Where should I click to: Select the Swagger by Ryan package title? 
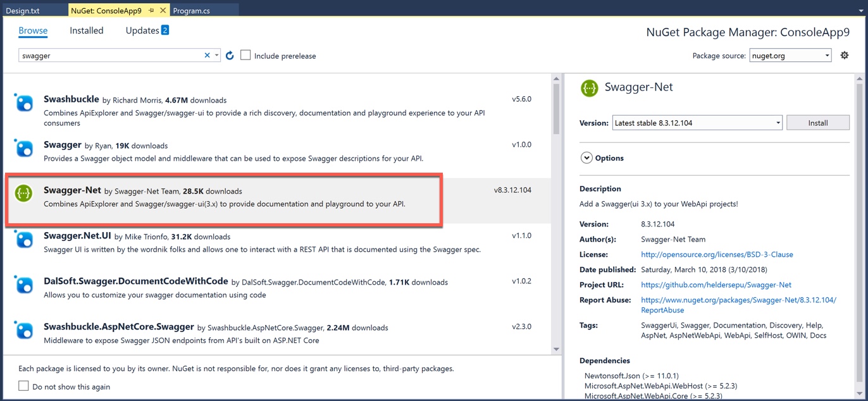tap(63, 145)
